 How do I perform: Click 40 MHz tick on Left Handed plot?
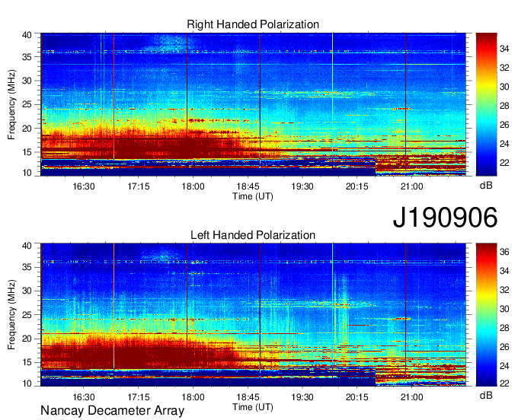coord(27,245)
